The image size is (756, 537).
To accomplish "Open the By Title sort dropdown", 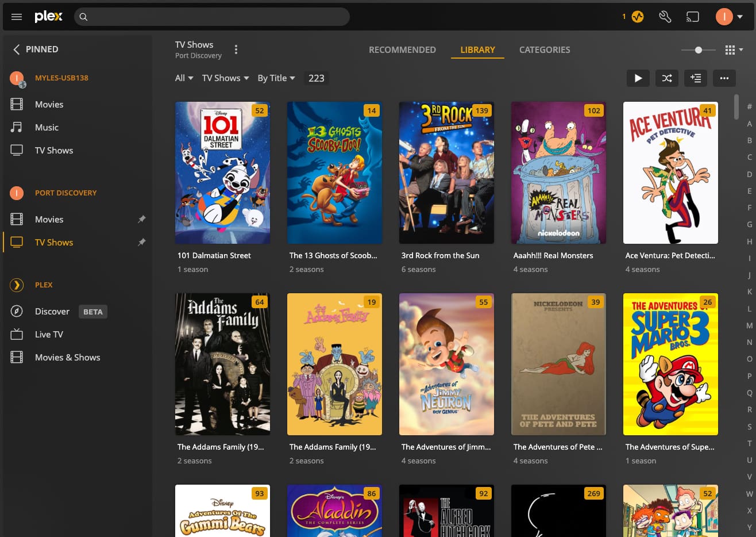I will pos(276,78).
